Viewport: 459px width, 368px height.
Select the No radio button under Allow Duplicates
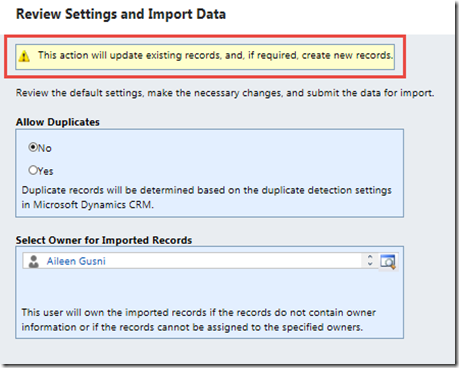33,147
